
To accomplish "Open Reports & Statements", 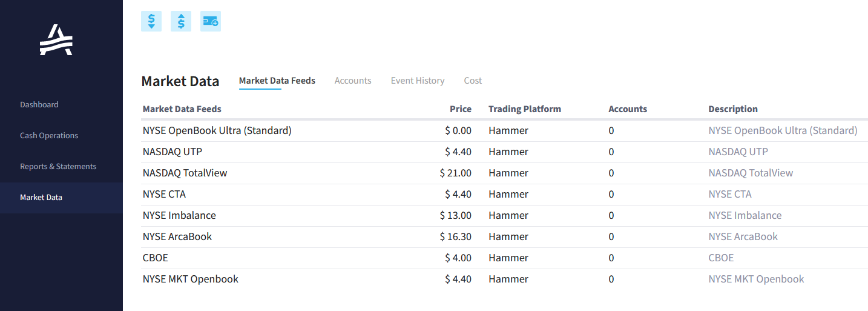I will pyautogui.click(x=58, y=166).
